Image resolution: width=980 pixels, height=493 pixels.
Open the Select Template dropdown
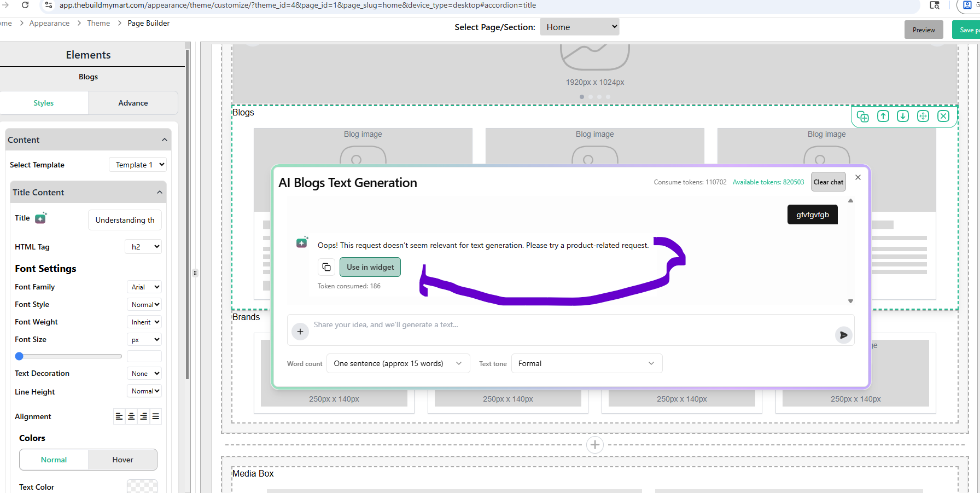point(138,165)
